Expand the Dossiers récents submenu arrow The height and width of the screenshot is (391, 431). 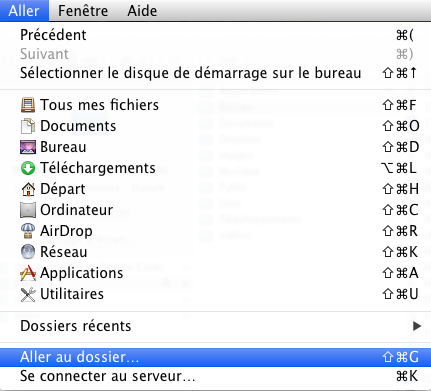tap(416, 326)
